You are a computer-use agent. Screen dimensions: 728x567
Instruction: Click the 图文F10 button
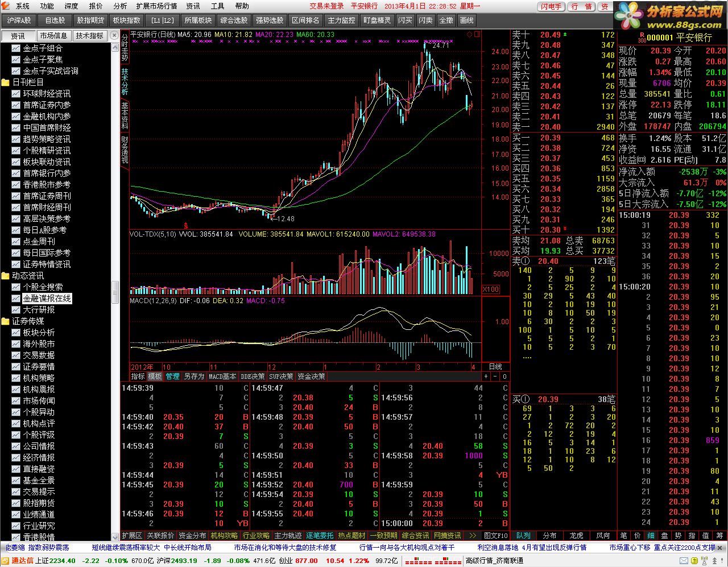pyautogui.click(x=495, y=536)
